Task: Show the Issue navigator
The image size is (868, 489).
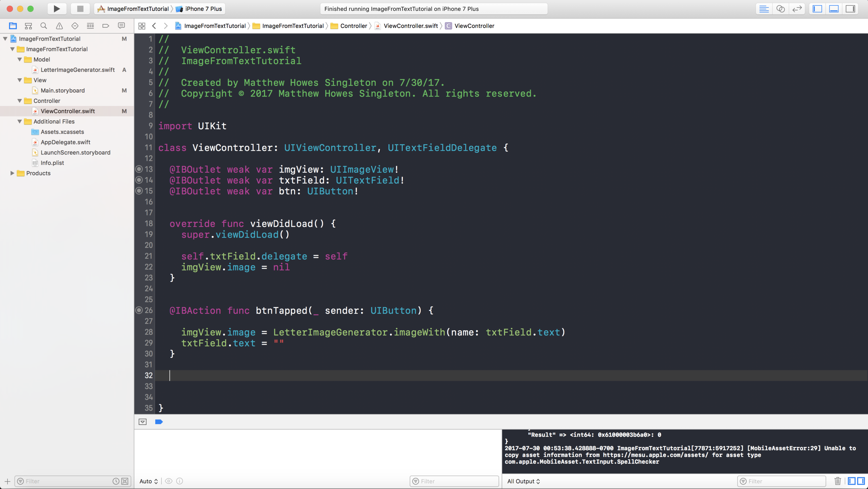Action: [59, 26]
